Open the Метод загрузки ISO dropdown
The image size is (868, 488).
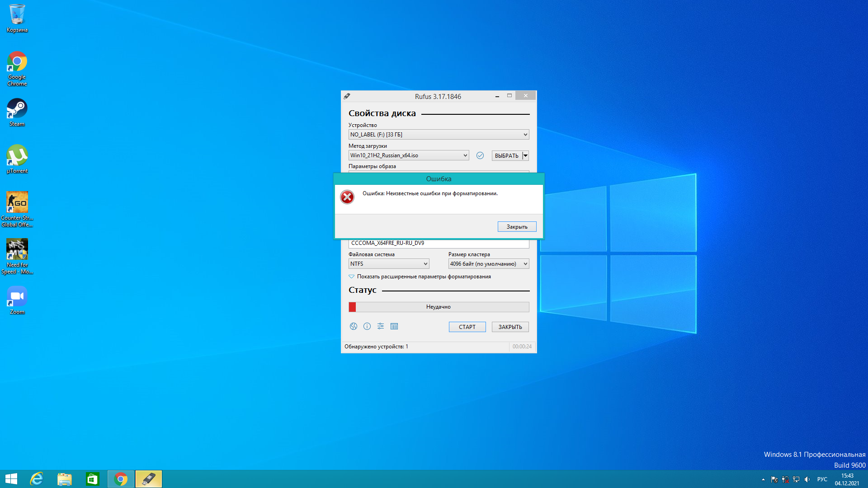[x=409, y=155]
